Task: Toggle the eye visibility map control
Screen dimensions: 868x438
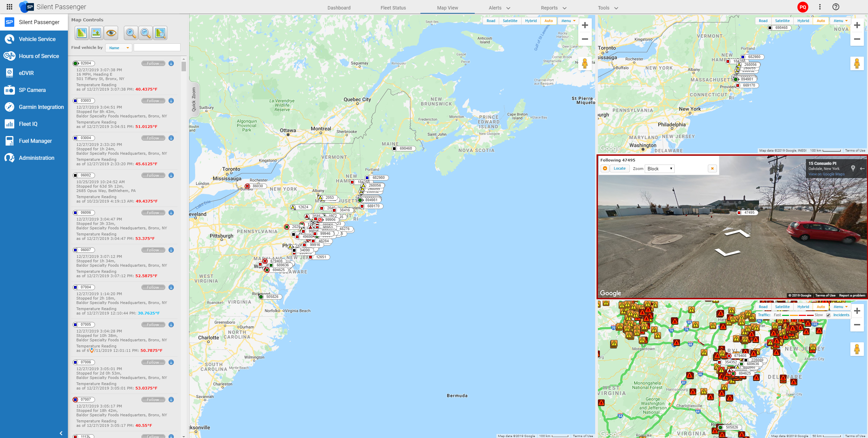Action: tap(111, 33)
